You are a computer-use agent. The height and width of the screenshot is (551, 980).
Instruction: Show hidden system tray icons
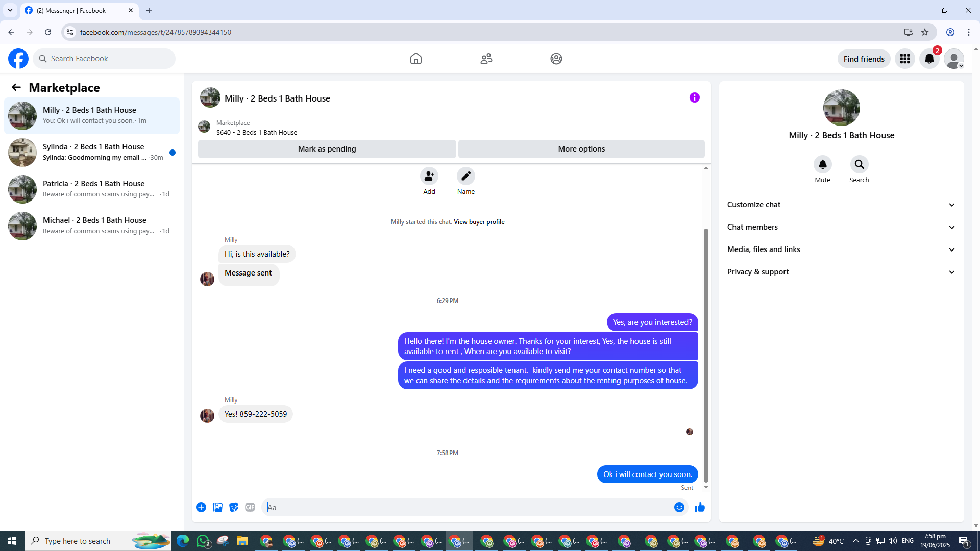point(856,541)
